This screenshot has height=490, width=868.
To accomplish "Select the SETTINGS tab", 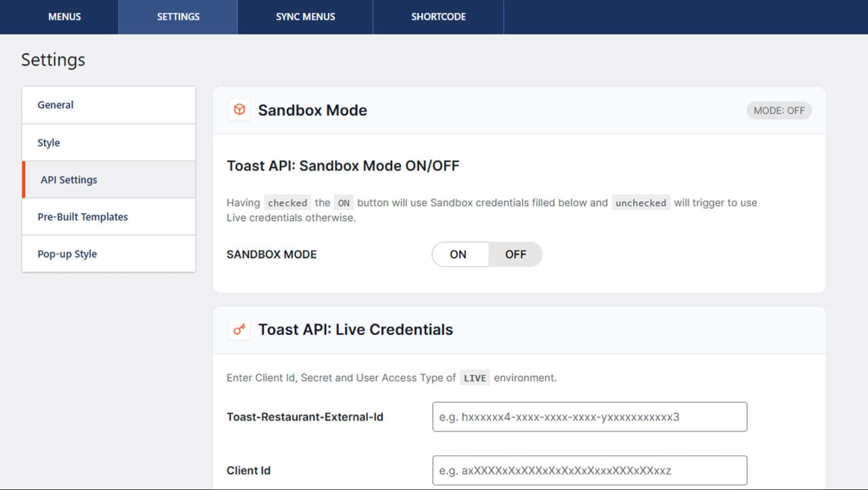I will 178,17.
